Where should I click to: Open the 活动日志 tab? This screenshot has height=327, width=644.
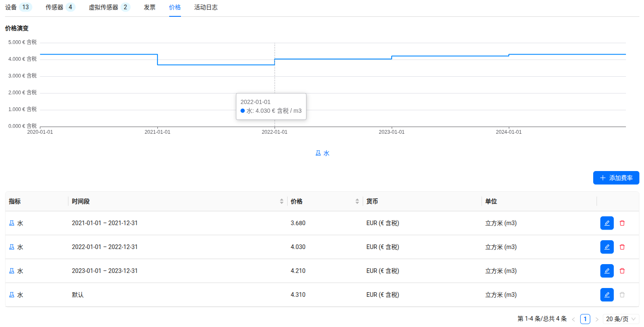(206, 7)
